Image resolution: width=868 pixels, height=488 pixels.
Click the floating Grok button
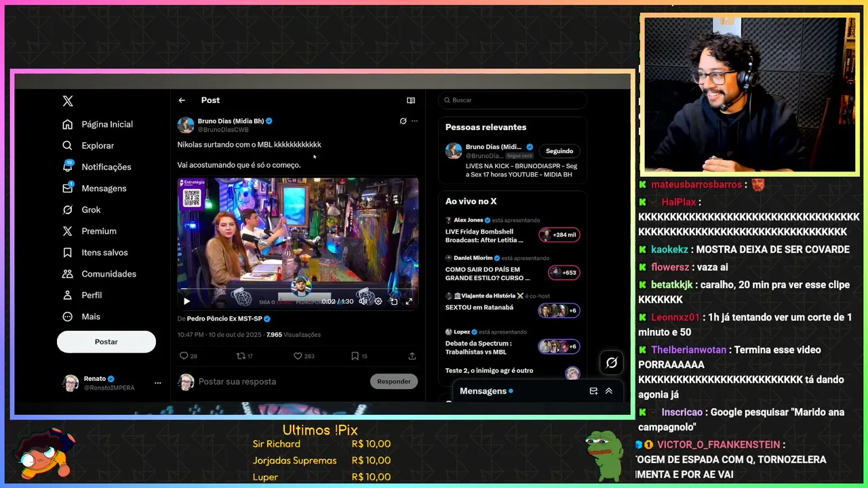pyautogui.click(x=612, y=363)
